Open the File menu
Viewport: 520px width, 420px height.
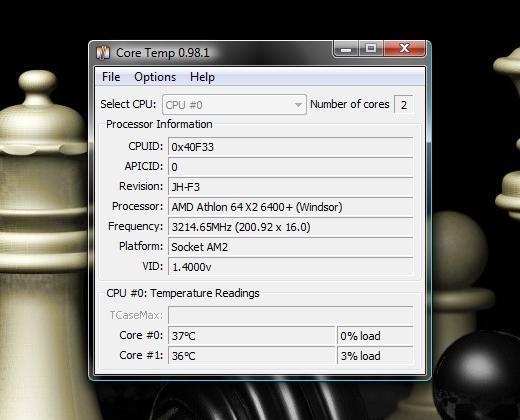[111, 77]
